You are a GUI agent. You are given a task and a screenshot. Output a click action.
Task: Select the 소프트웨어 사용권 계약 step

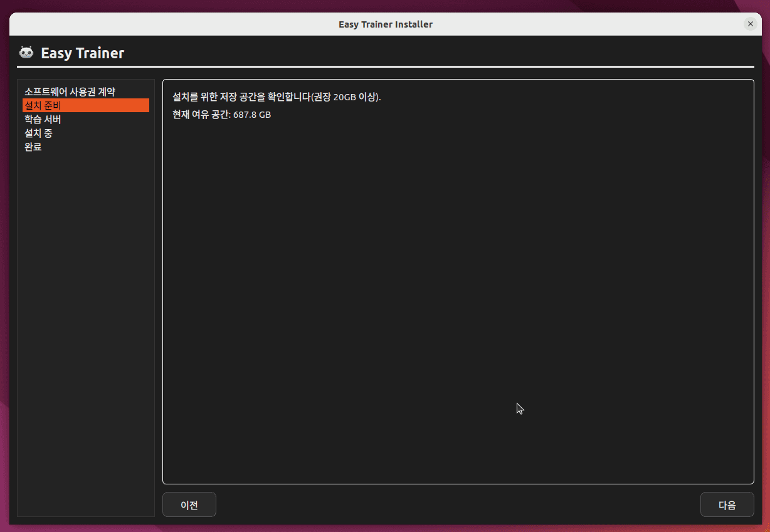pos(86,91)
